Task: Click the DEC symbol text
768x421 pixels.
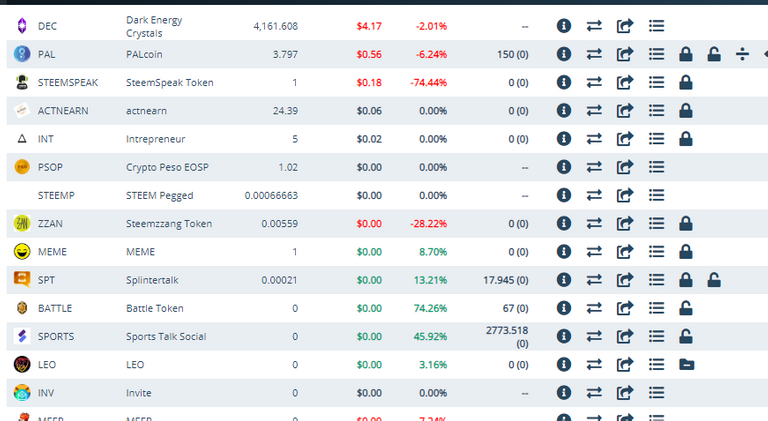Action: pyautogui.click(x=47, y=26)
